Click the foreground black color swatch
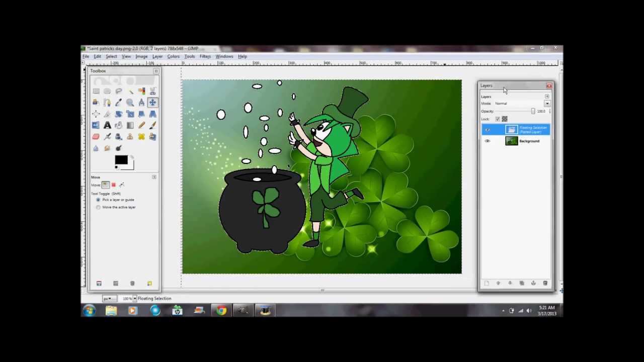Viewport: 644px width, 362px height. [x=120, y=160]
